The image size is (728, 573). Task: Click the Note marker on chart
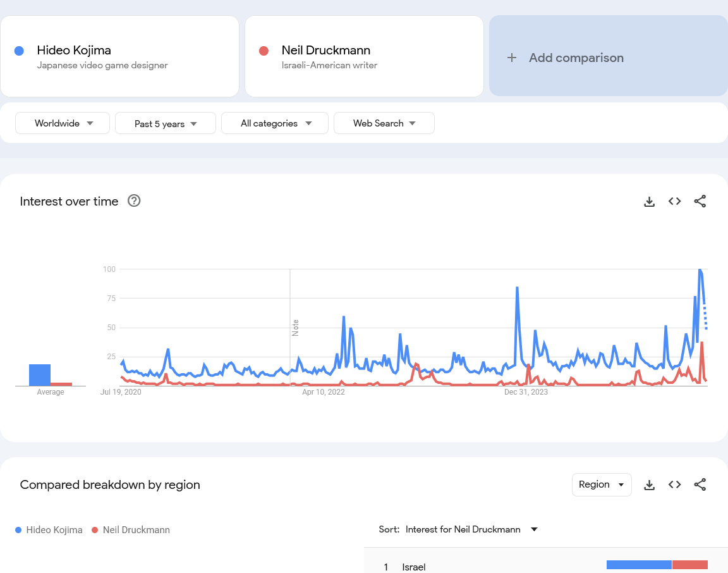pos(295,328)
